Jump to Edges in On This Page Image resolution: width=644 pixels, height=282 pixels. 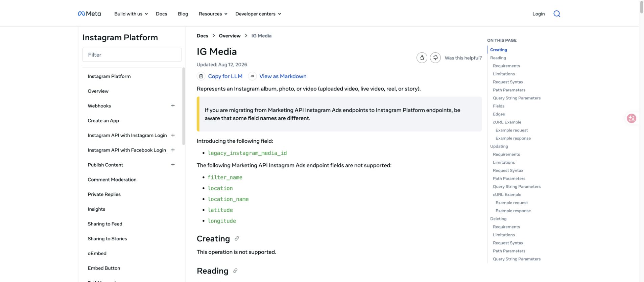[x=499, y=114]
